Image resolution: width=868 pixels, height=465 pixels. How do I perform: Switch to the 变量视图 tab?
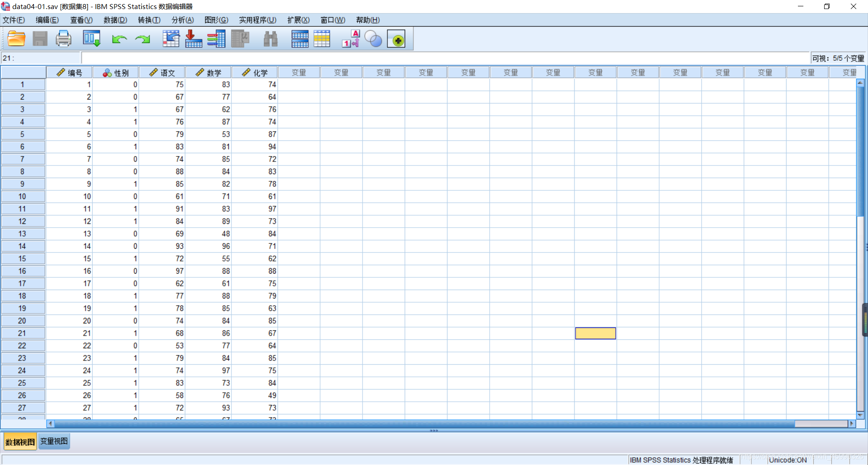54,441
